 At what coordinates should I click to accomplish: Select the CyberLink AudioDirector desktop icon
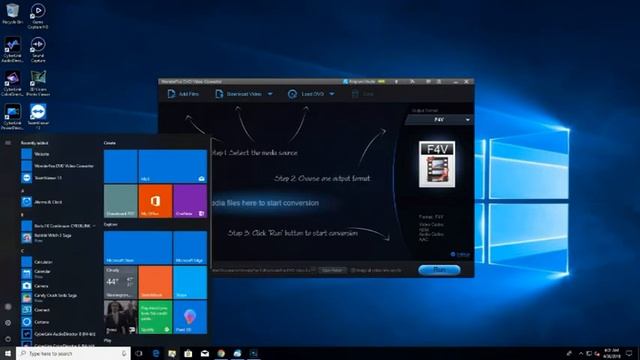[x=12, y=50]
